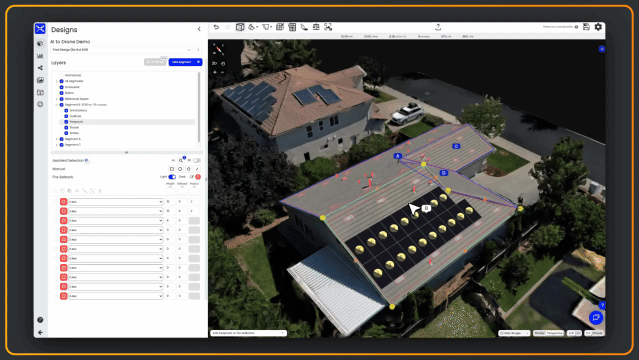Uncheck the Arrays layer checkbox
Viewport: 639px width, 360px height.
click(66, 133)
